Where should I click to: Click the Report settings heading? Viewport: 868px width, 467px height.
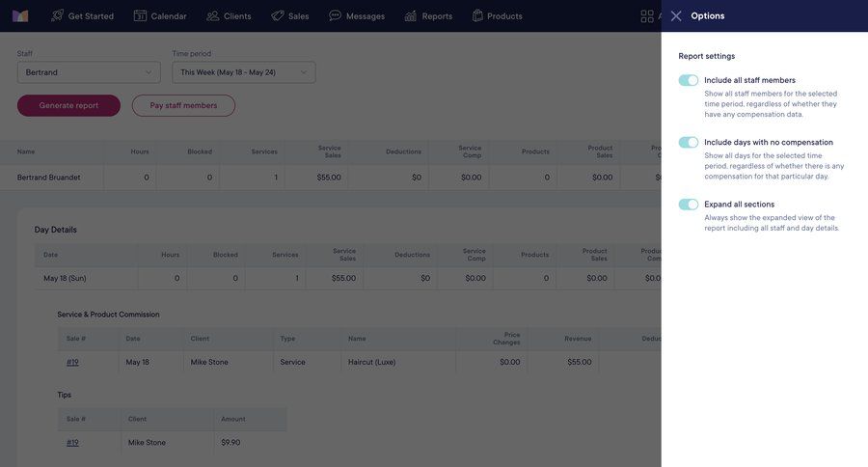coord(706,56)
